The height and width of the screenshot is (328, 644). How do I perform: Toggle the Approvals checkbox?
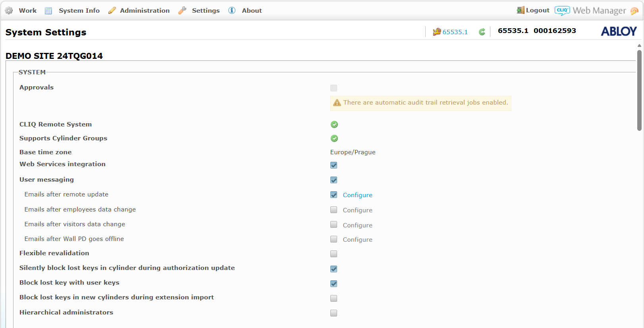(334, 88)
